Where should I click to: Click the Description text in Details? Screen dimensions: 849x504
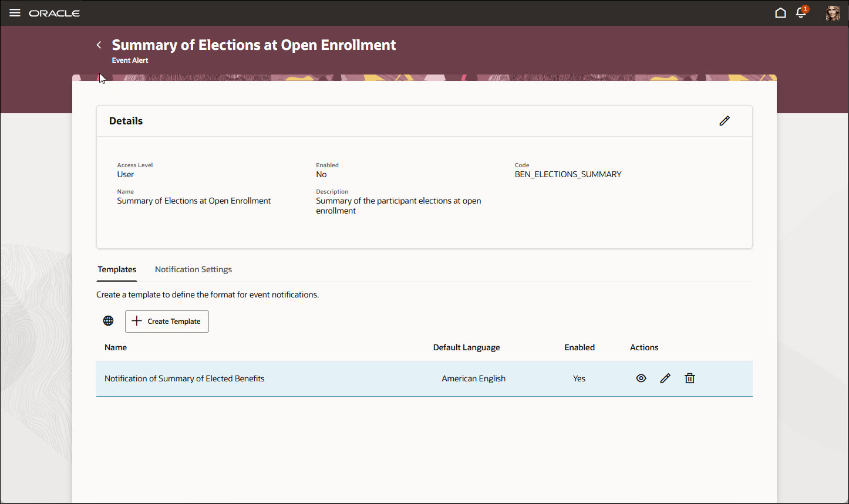pyautogui.click(x=398, y=205)
